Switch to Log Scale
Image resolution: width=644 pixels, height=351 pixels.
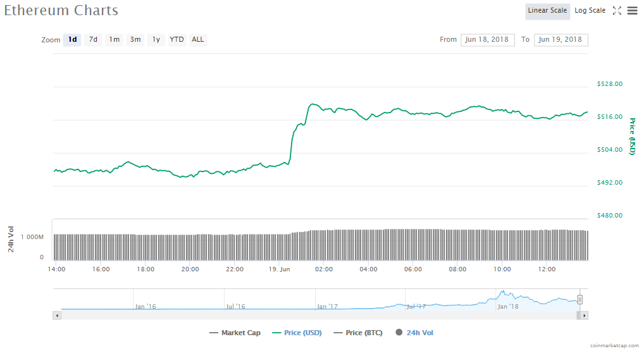(590, 11)
